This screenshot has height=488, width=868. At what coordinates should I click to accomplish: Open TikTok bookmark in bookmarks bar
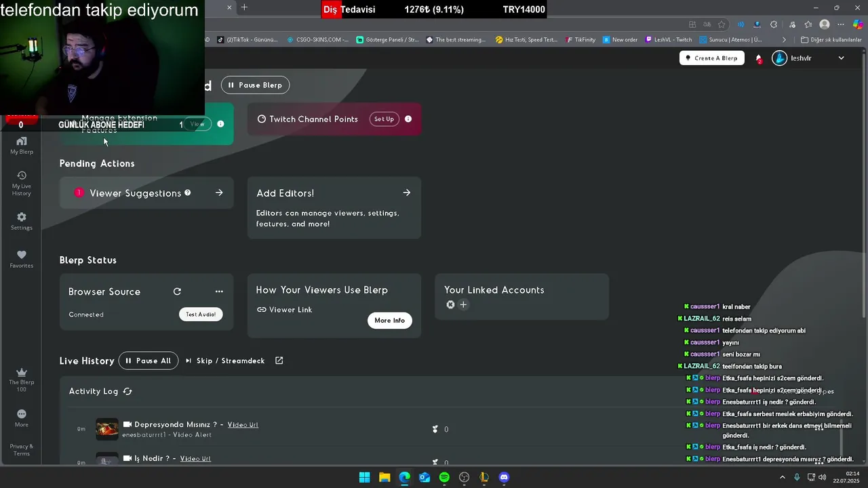[x=248, y=40]
